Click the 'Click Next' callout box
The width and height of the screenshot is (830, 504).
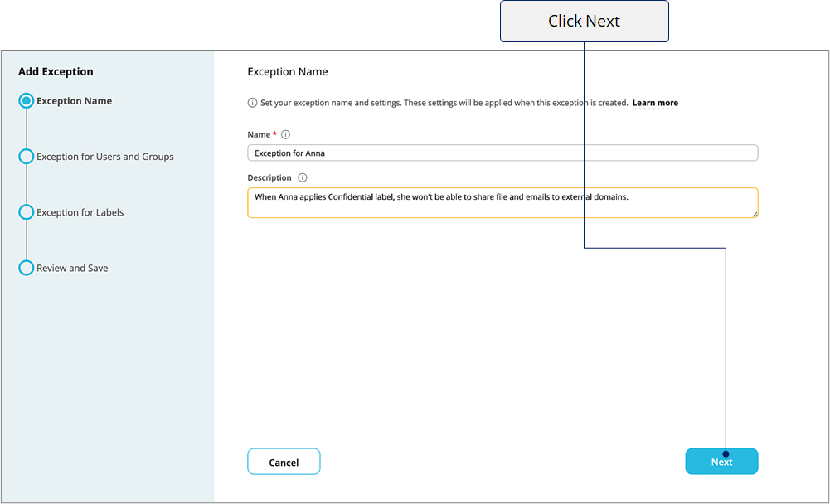[585, 22]
